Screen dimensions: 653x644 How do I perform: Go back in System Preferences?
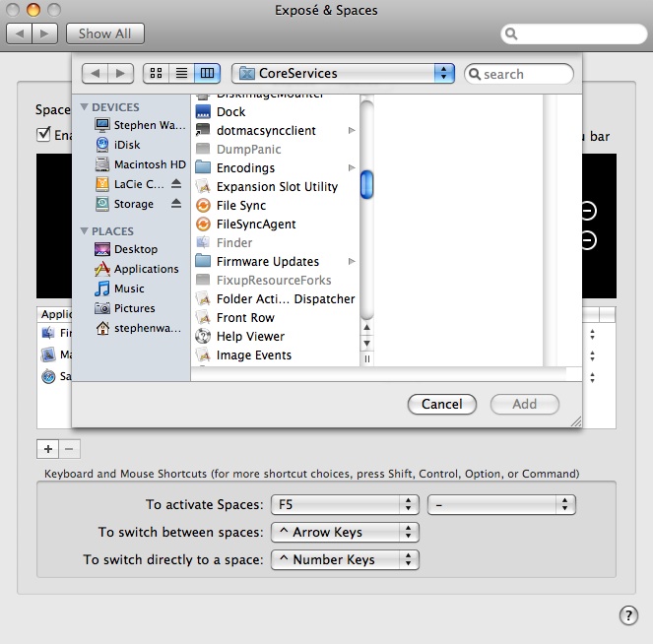[19, 33]
